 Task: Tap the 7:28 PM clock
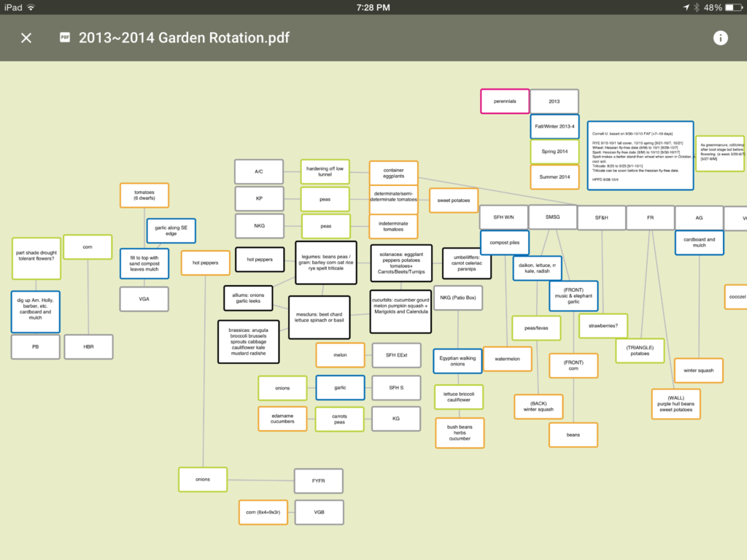coord(373,7)
